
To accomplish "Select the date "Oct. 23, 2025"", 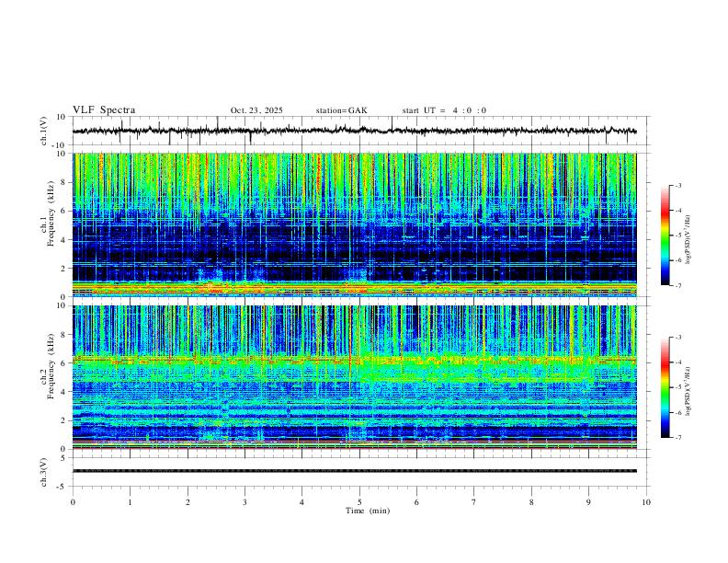I will (x=256, y=110).
